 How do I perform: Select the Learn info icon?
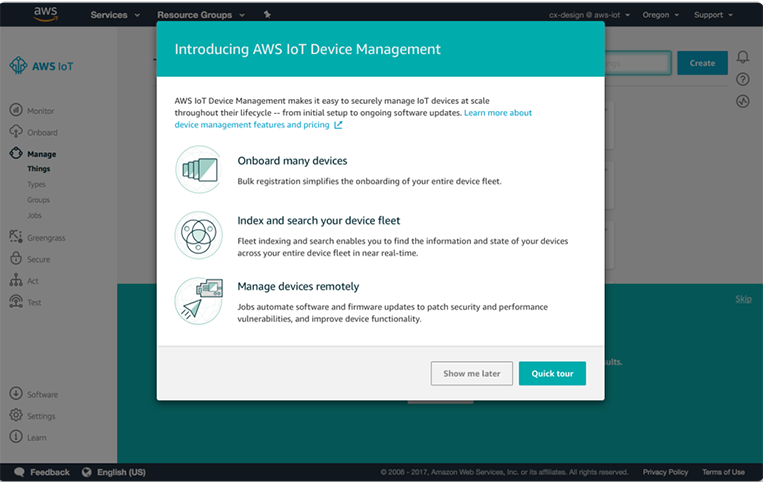coord(16,437)
